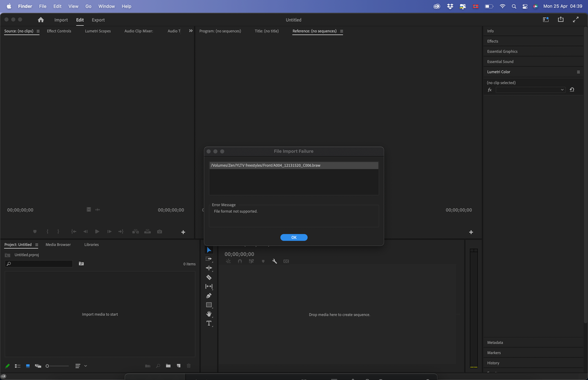Step back one frame in Source monitor

click(x=85, y=232)
